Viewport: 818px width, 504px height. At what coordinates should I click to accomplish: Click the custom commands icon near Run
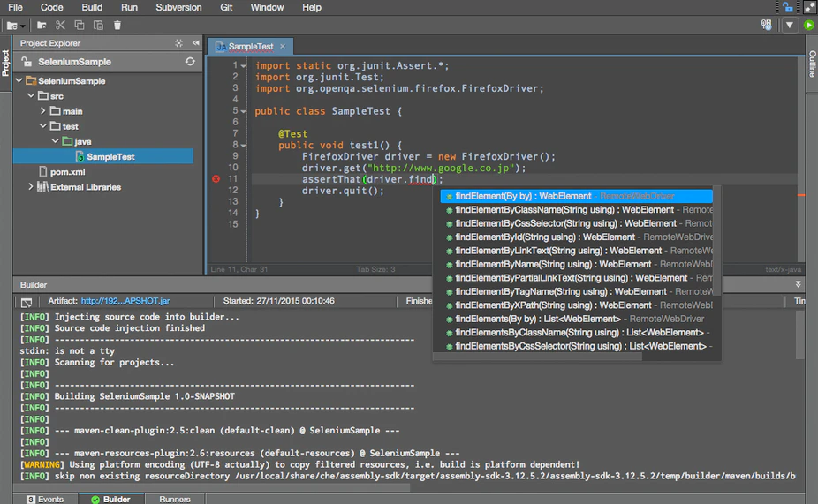tap(767, 25)
